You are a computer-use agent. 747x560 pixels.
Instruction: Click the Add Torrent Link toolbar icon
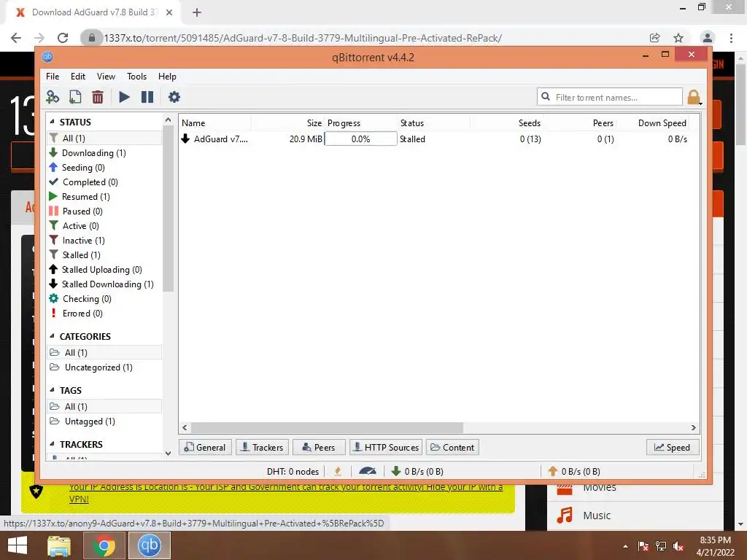coord(53,97)
